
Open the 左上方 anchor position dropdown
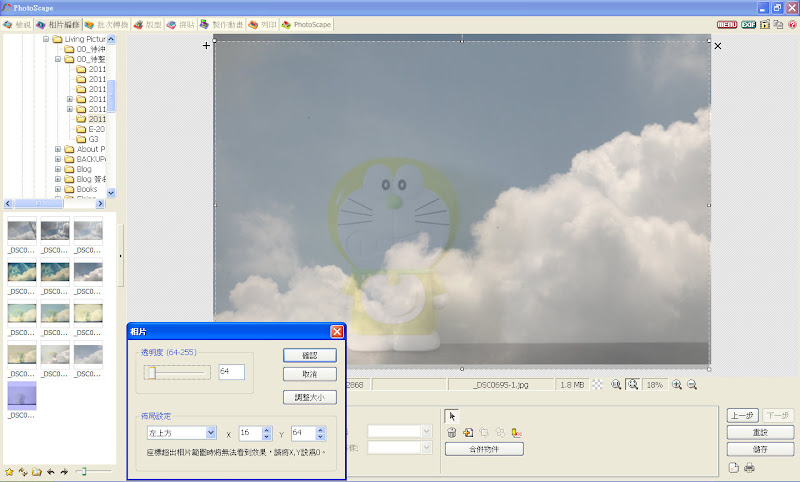211,433
